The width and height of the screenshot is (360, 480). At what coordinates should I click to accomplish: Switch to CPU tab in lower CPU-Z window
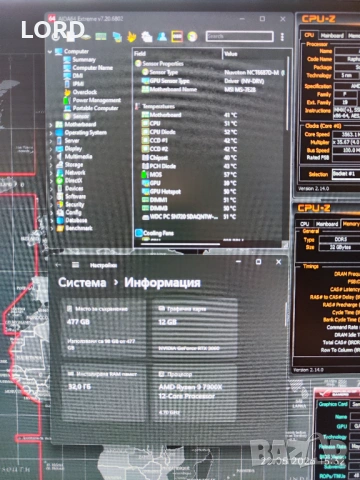pyautogui.click(x=305, y=224)
